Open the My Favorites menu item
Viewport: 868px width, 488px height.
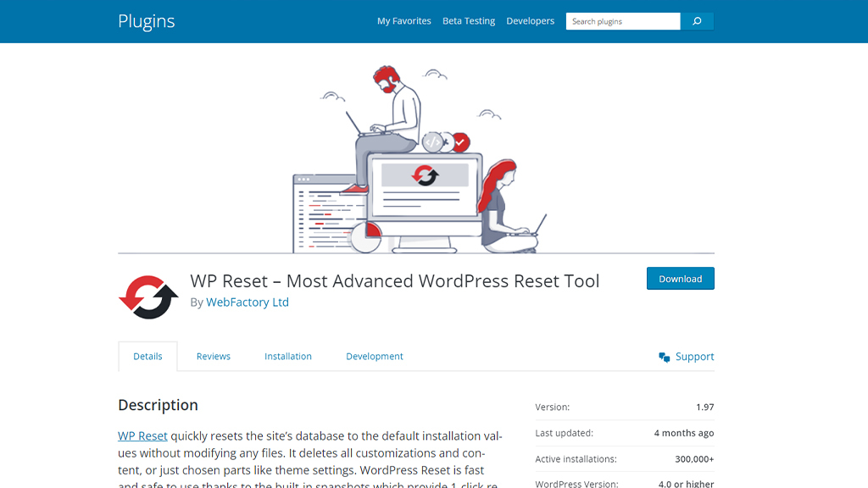(404, 20)
